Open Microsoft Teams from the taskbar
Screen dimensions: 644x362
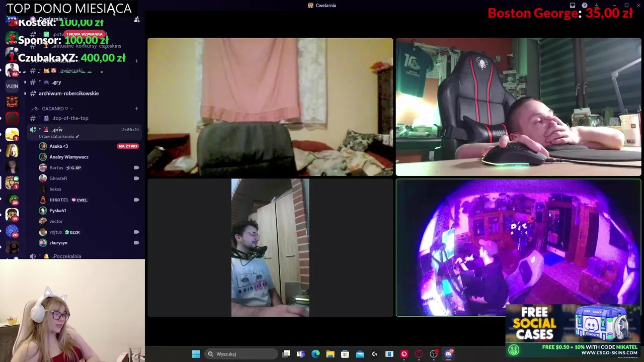pos(300,354)
